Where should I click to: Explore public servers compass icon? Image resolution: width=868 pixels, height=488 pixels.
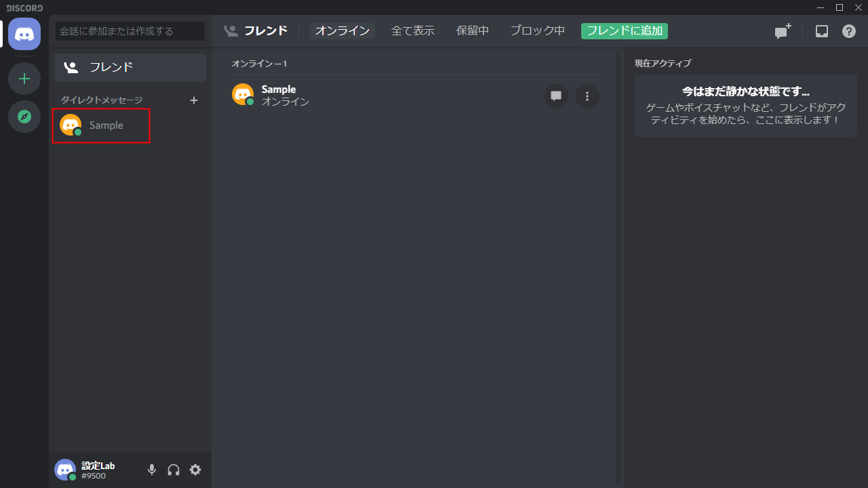point(24,117)
